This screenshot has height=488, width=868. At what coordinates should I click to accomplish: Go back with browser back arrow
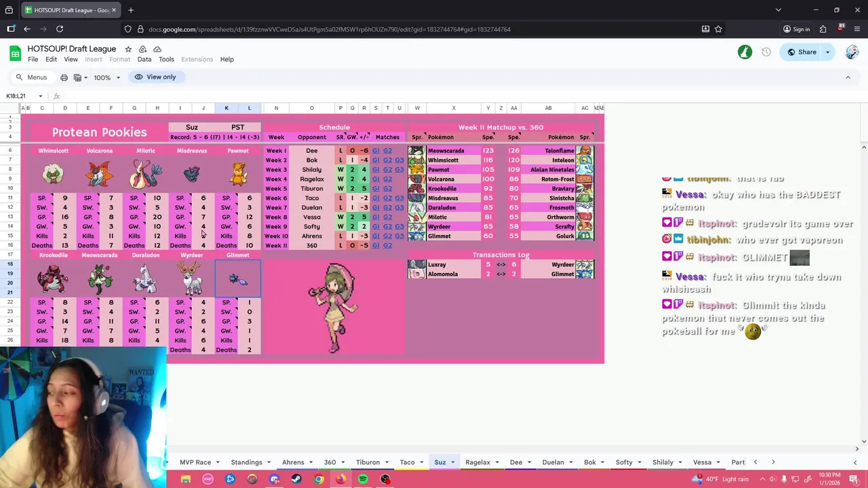26,29
